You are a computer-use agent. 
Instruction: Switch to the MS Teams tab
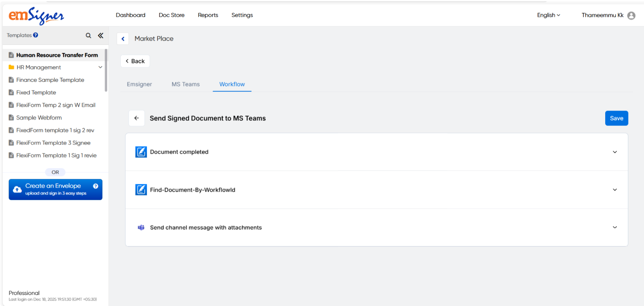[186, 85]
